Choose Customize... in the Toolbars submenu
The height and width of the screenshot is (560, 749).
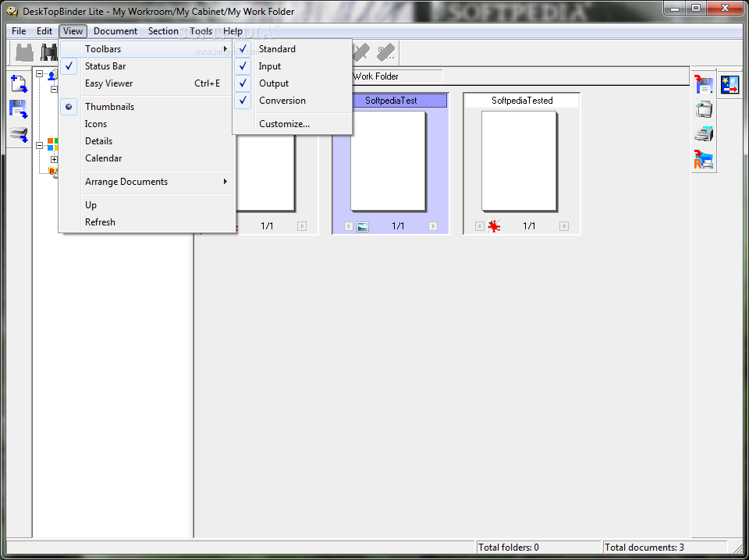pos(293,124)
